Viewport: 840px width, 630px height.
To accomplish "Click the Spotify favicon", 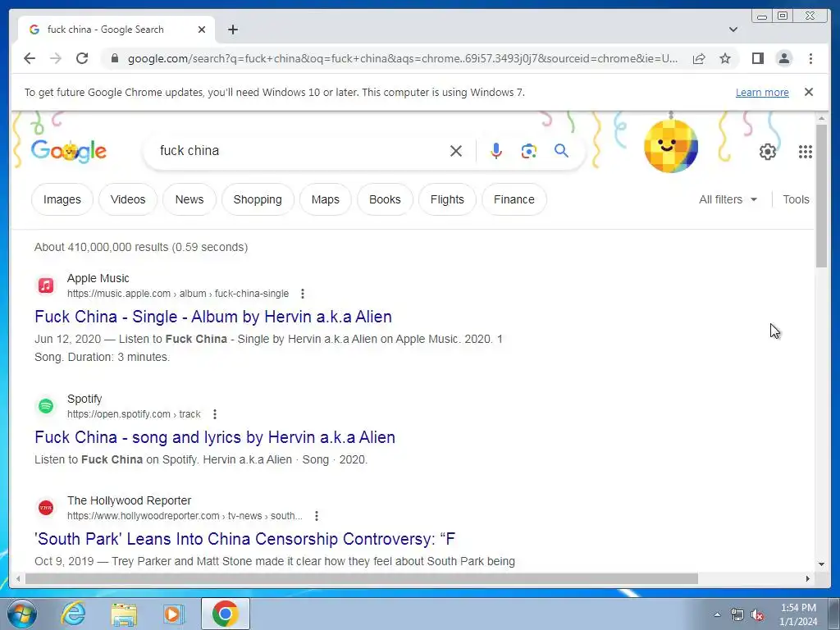I will click(46, 406).
